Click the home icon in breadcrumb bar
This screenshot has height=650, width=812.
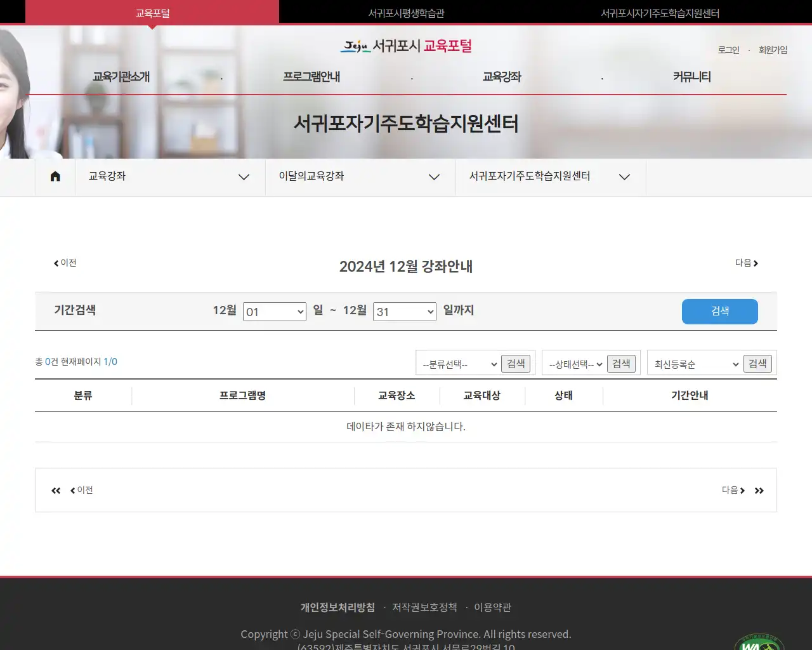click(x=55, y=176)
